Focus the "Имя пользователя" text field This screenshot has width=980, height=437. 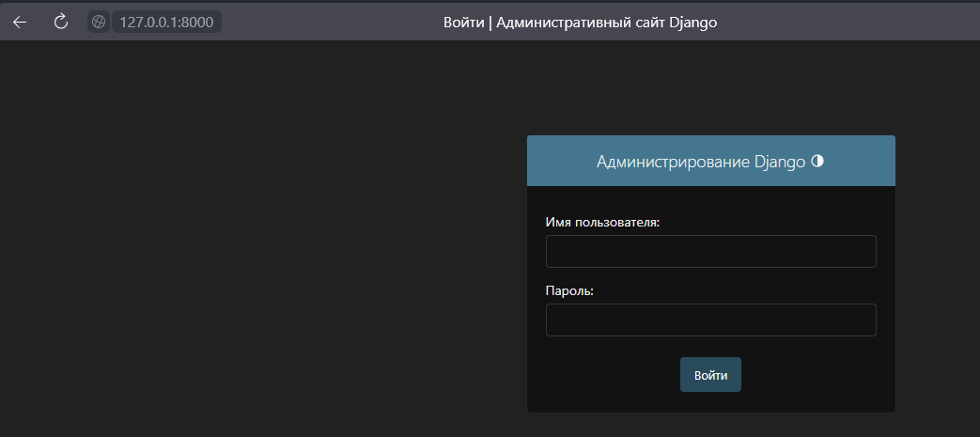(710, 252)
